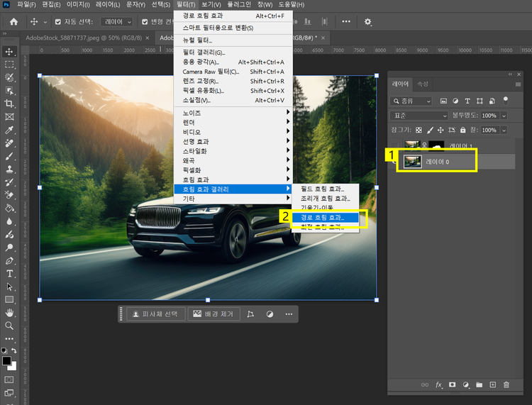Screen dimensions: 532x405
Task: Open the 불투명도 opacity dropdown arrow
Action: [504, 116]
